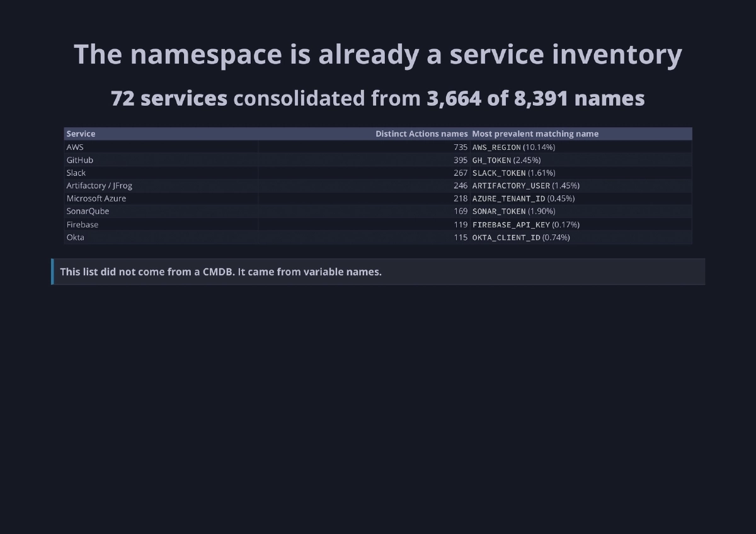
Task: Select the 'SONAR_TOKEN (1.90%)' cell
Action: tap(581, 212)
